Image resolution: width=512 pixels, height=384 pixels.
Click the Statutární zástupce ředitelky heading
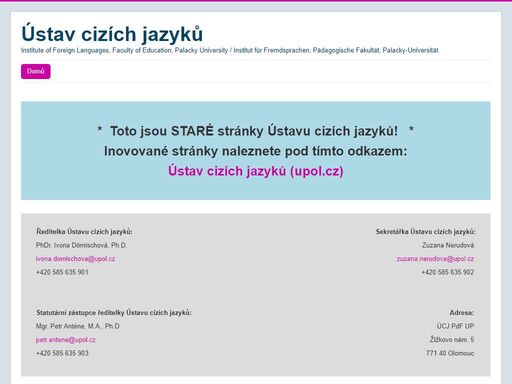pyautogui.click(x=114, y=313)
